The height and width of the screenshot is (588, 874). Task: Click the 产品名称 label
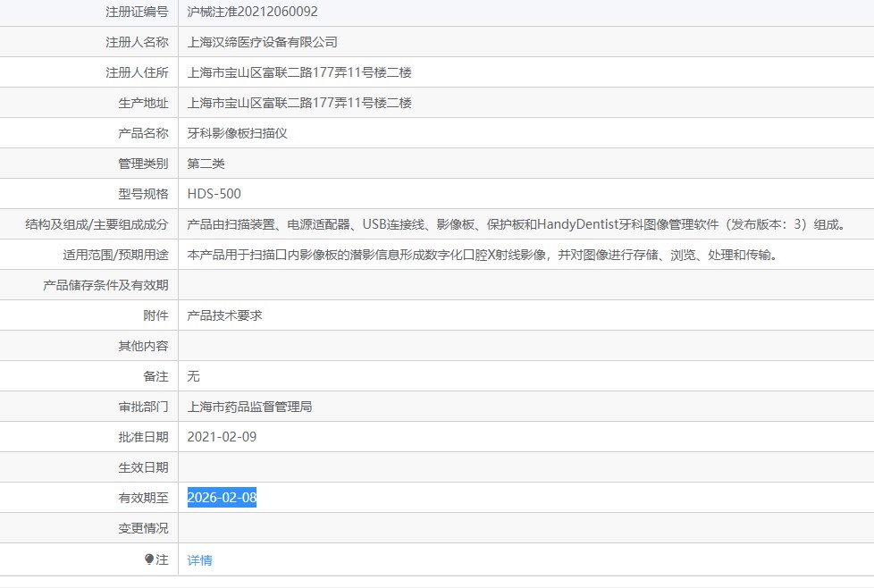[x=143, y=133]
